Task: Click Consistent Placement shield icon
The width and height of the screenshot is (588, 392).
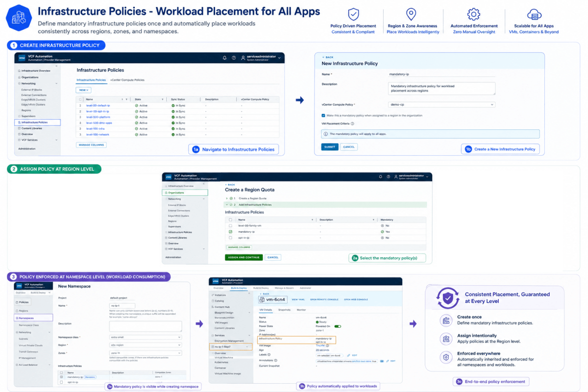Action: [448, 298]
